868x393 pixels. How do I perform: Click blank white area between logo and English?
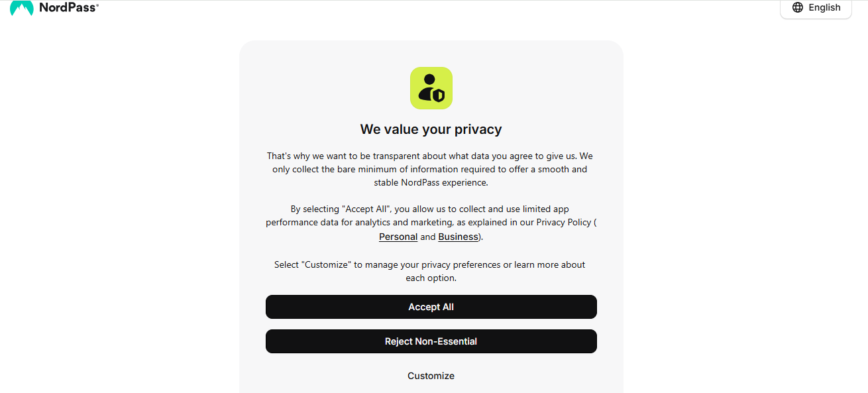[x=437, y=9]
